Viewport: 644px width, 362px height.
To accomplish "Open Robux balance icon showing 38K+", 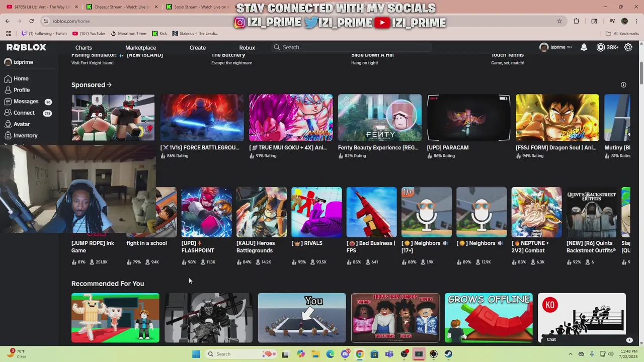I will (600, 47).
